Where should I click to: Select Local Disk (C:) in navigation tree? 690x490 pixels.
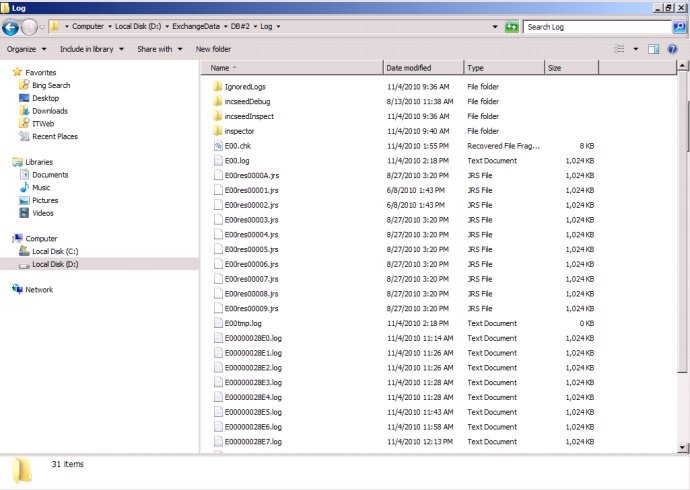click(56, 252)
